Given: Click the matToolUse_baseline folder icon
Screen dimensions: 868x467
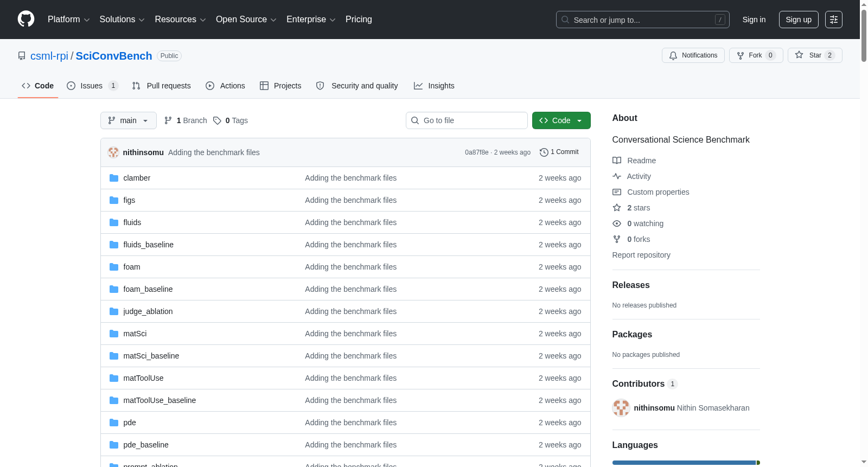Looking at the screenshot, I should click(114, 400).
